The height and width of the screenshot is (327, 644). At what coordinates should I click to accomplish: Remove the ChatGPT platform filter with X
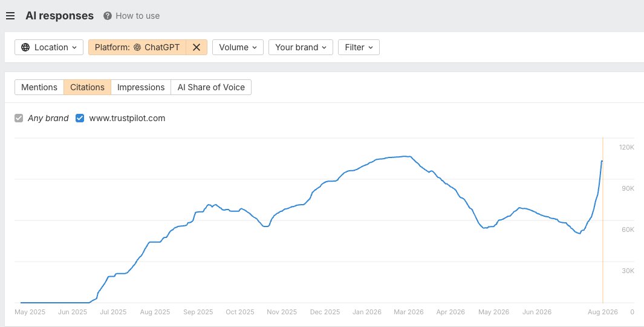[197, 47]
